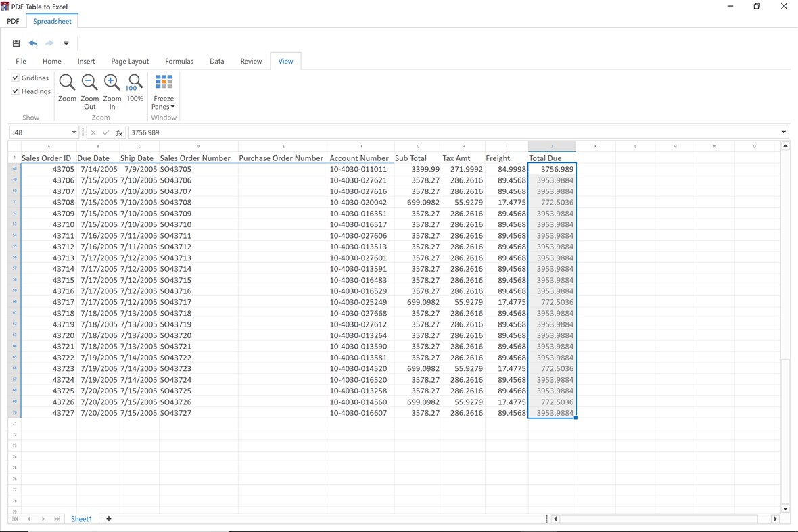Screen dimensions: 798x532
Task: Open the quick access toolbar customization arrow
Action: (x=66, y=43)
